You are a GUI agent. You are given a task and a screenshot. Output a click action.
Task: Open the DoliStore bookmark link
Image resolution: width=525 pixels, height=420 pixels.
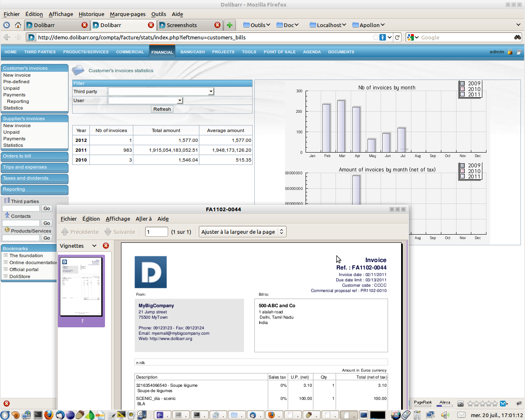(x=20, y=276)
